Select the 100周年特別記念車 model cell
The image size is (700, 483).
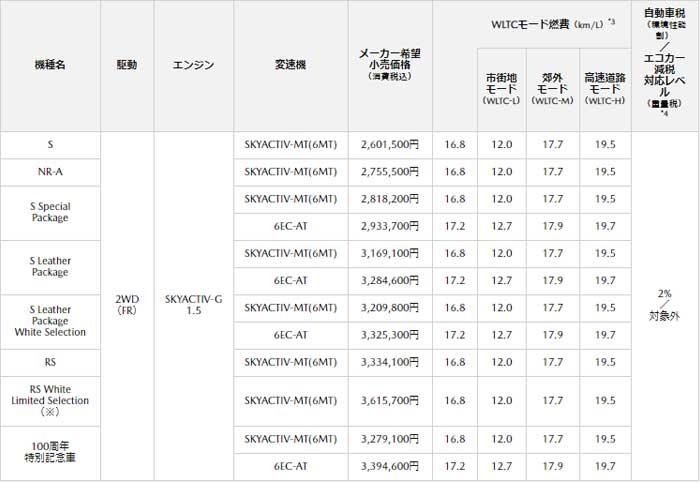pyautogui.click(x=50, y=452)
